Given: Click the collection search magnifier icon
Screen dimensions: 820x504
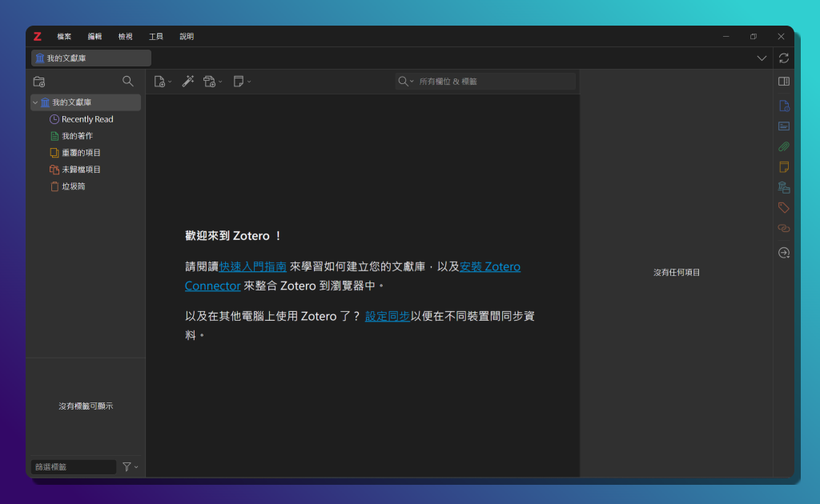Looking at the screenshot, I should (x=127, y=81).
